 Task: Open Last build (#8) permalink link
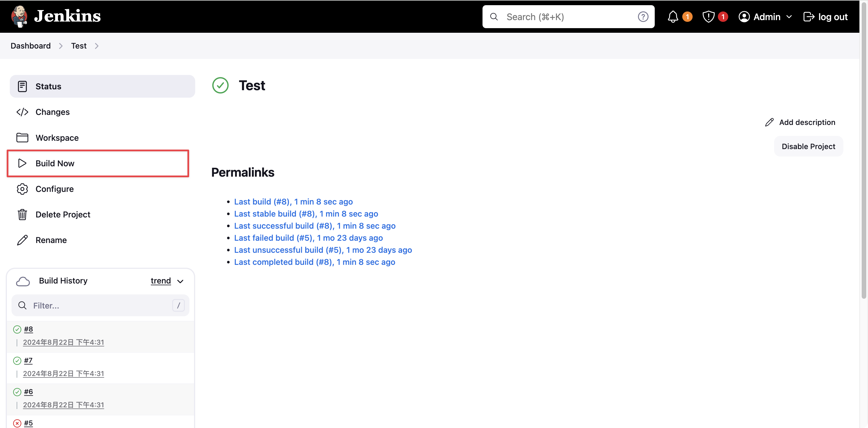pos(293,202)
